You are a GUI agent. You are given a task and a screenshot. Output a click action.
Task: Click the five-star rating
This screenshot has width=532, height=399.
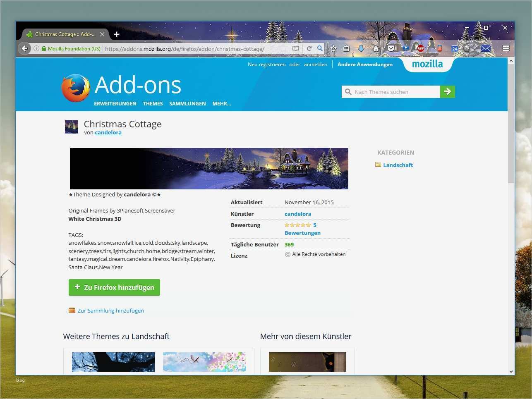click(x=297, y=225)
